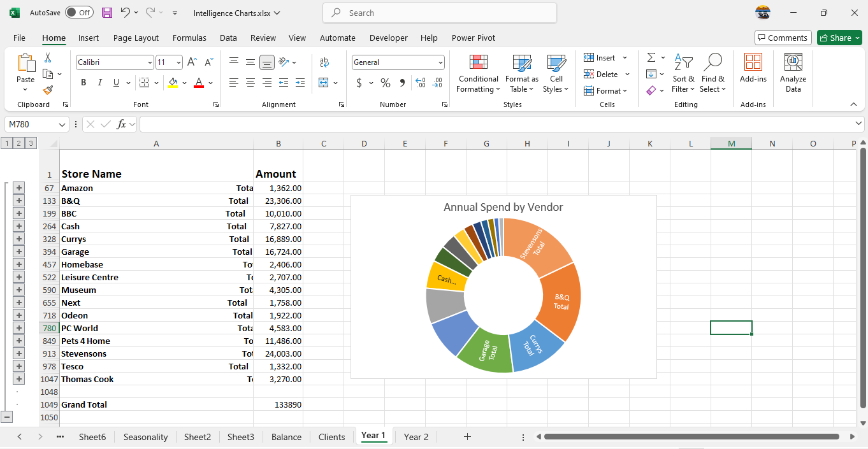Image resolution: width=868 pixels, height=449 pixels.
Task: Open the File menu
Action: [x=19, y=38]
